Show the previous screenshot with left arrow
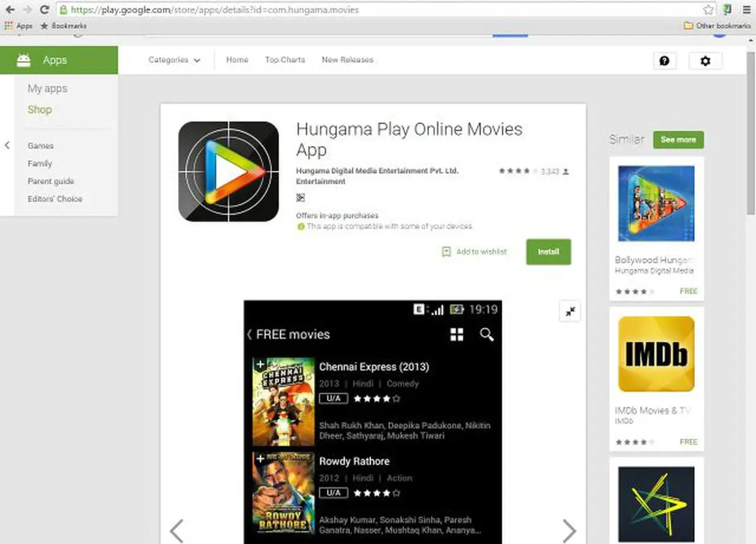The image size is (756, 544). click(x=177, y=531)
